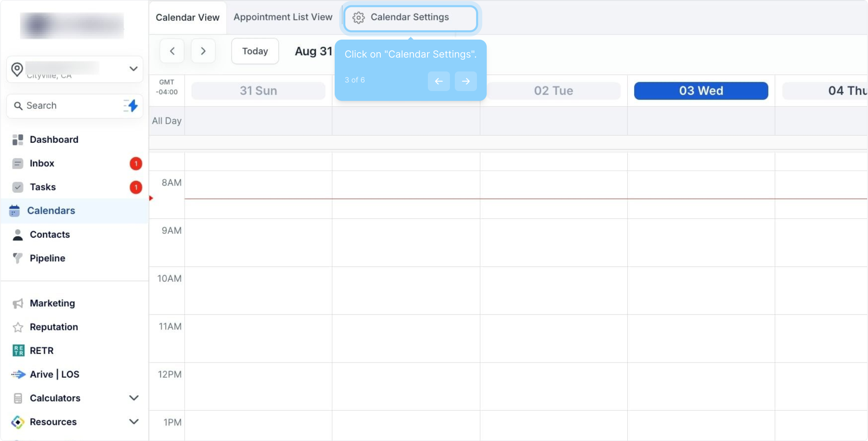This screenshot has height=441, width=868.
Task: Open Contacts person icon
Action: click(18, 234)
